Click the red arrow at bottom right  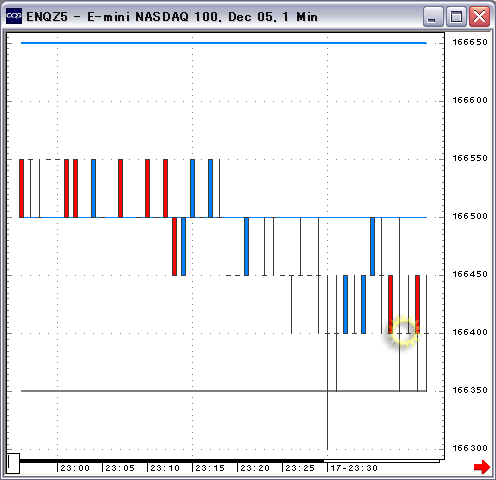[x=482, y=466]
